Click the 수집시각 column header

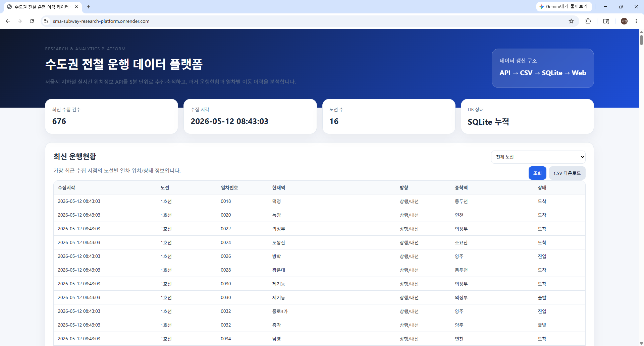pos(66,188)
